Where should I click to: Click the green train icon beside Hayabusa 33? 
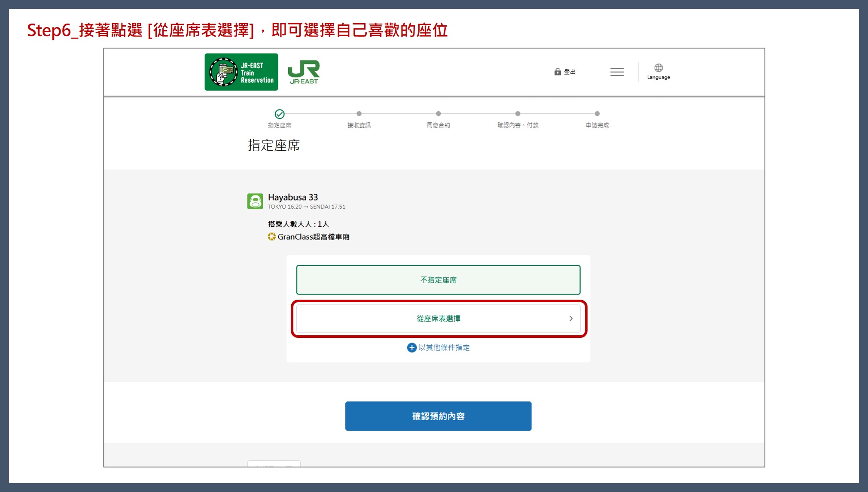click(255, 201)
